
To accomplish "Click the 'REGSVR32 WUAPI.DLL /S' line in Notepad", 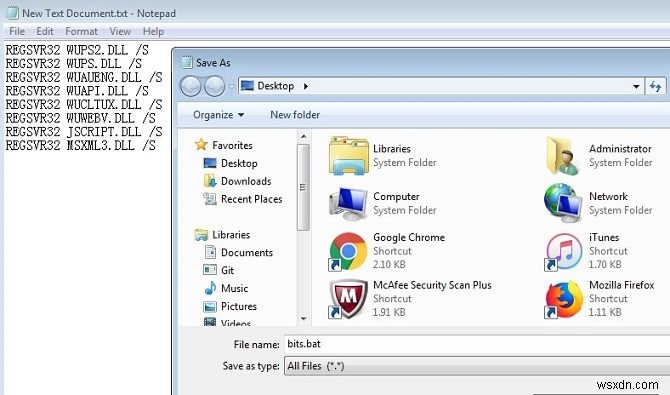I will (77, 91).
